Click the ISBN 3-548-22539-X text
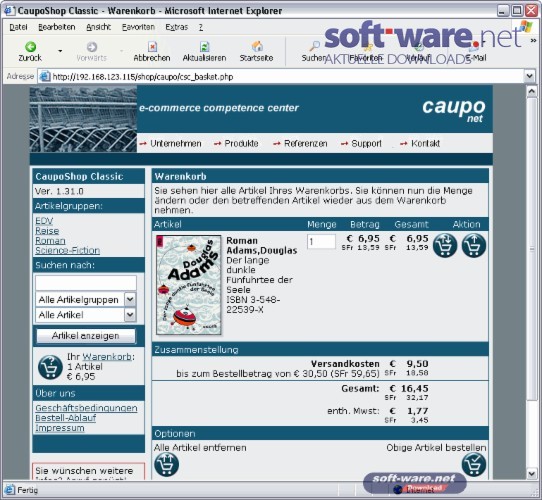The image size is (542, 500). pos(253,305)
